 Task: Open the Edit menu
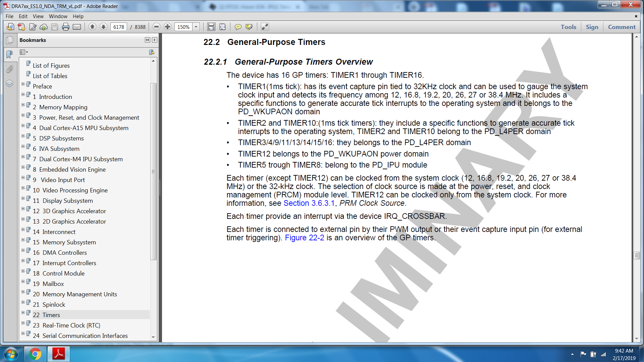point(23,16)
